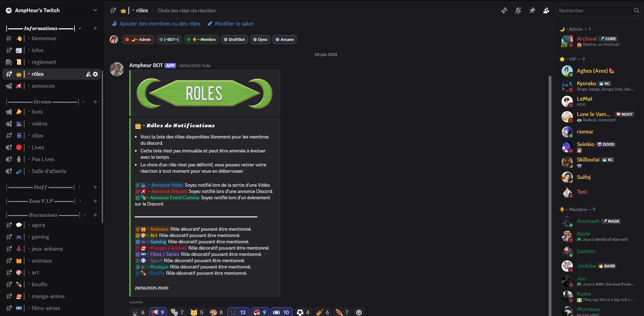Click the speaker icon of Salle d'attente channel

[x=9, y=171]
